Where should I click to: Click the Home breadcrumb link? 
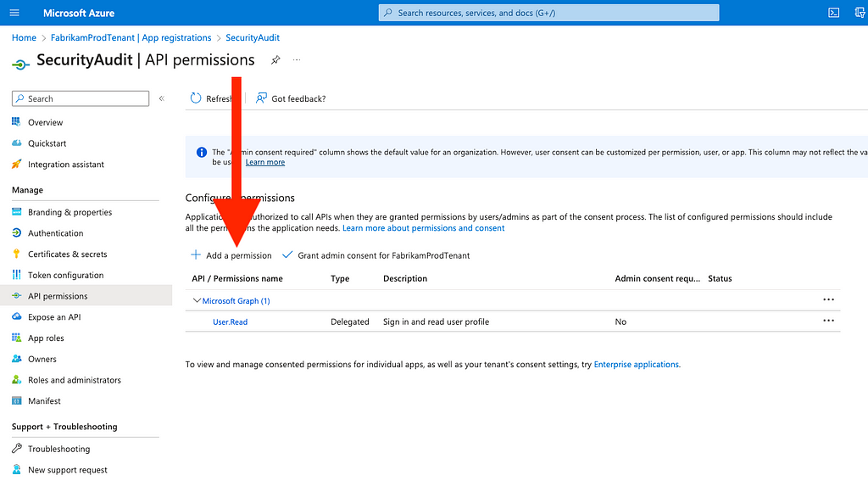point(24,37)
